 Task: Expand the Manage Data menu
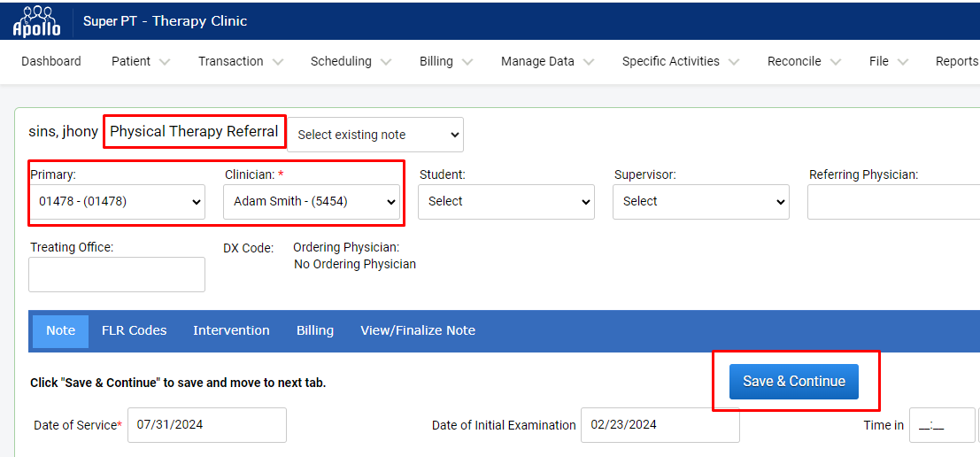pos(547,61)
